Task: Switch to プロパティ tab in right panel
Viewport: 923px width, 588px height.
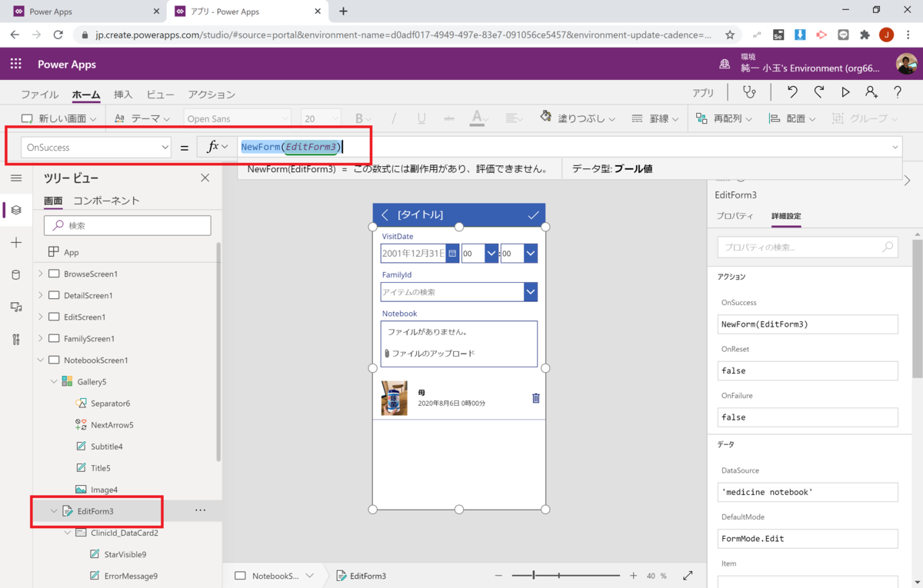Action: click(735, 216)
